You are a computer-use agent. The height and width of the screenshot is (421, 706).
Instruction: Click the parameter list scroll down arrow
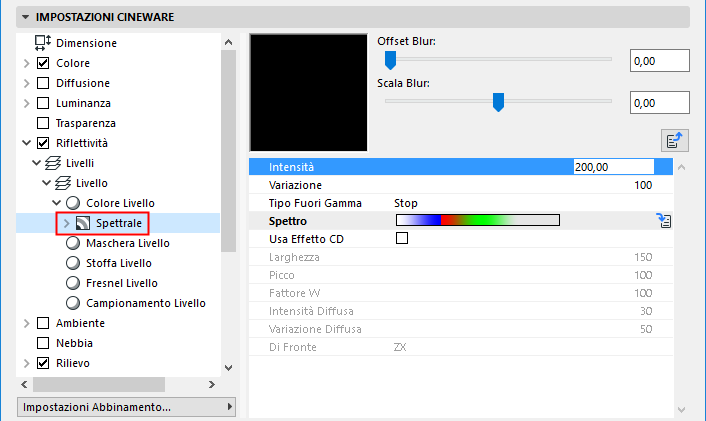click(682, 410)
